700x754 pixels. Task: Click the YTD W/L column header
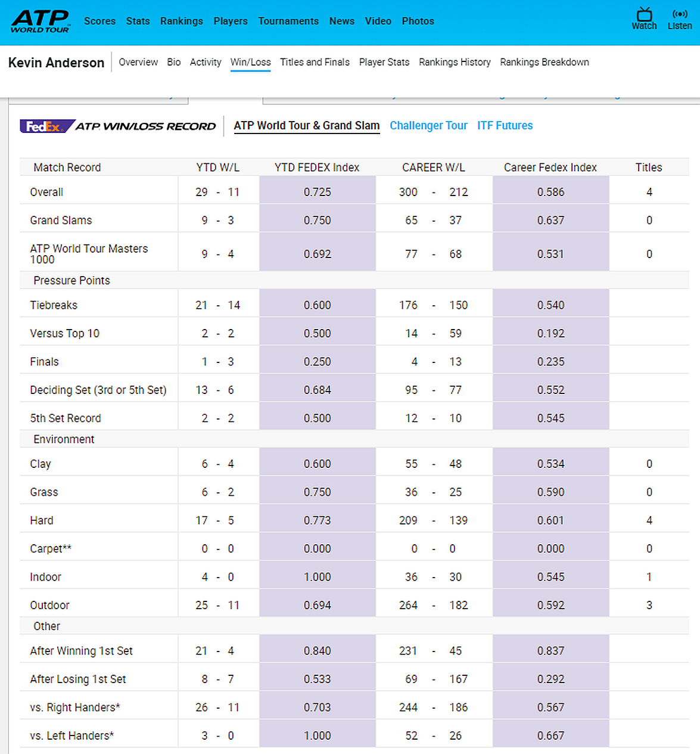pos(218,167)
